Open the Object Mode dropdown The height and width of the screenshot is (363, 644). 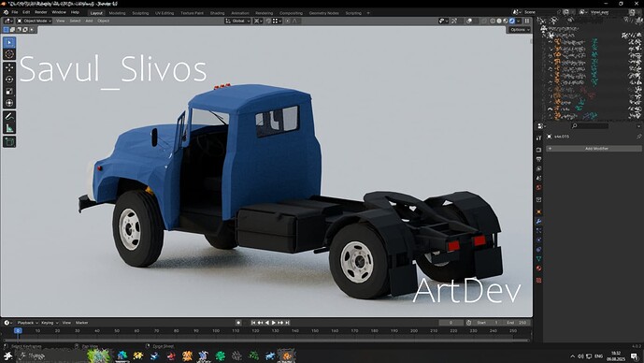34,21
